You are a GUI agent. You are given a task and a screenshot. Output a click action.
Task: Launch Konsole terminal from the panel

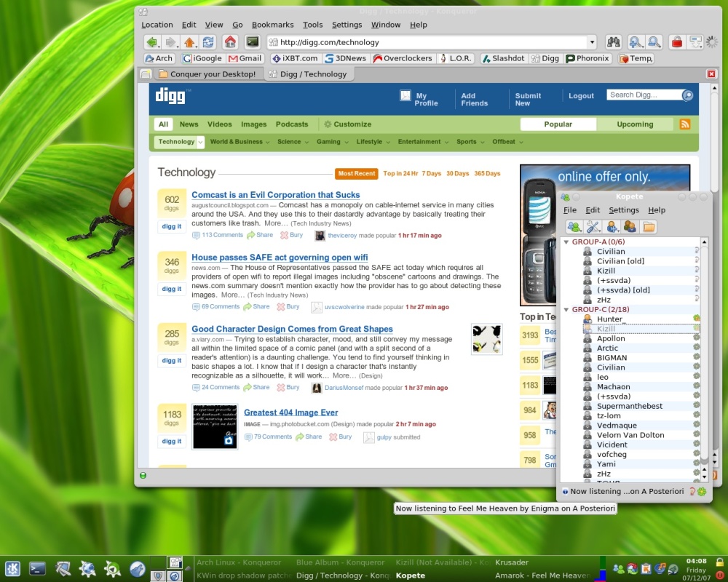click(x=37, y=568)
